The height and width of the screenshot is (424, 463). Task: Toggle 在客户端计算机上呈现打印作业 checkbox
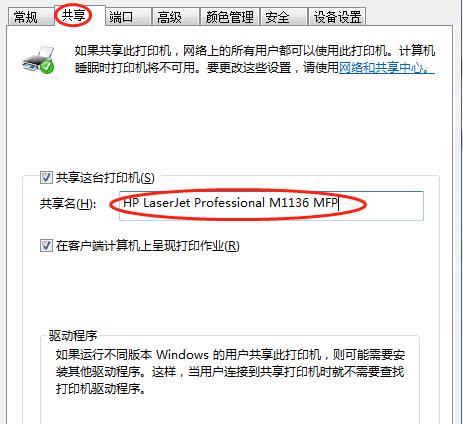coord(46,246)
